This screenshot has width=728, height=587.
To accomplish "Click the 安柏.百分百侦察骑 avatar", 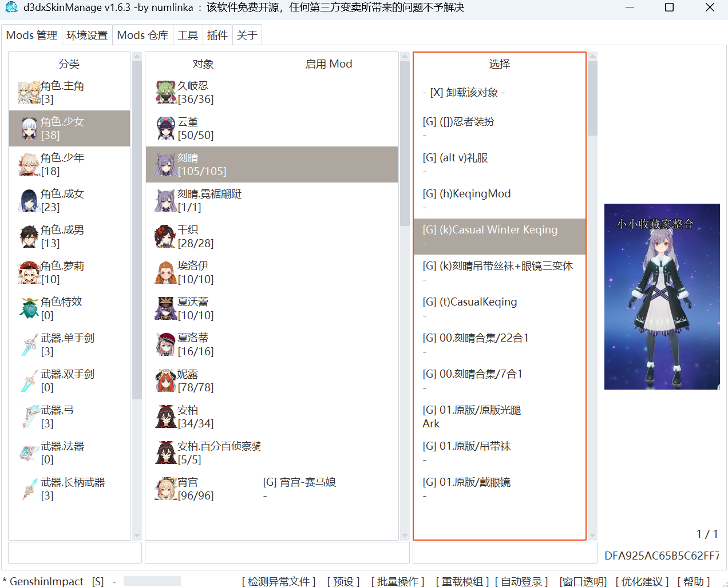I will pyautogui.click(x=165, y=453).
